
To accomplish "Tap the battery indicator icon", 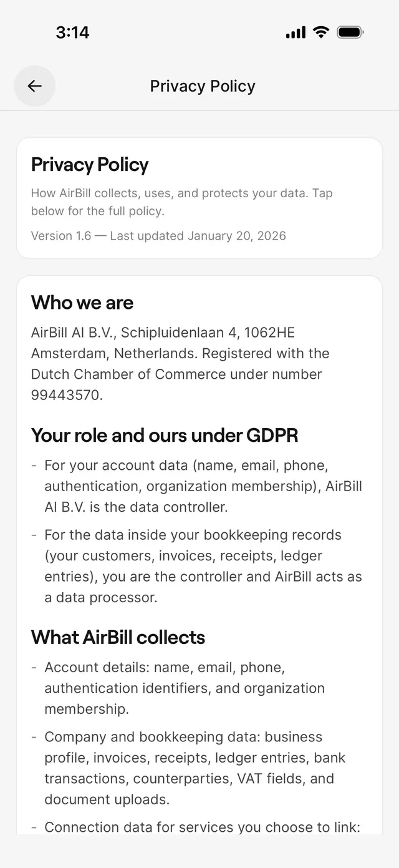I will click(x=350, y=32).
